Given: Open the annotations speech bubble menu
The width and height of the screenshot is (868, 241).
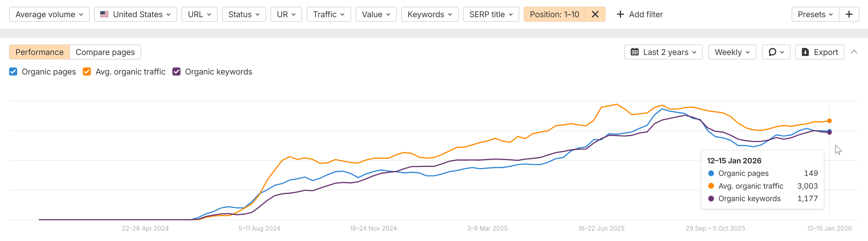Looking at the screenshot, I should point(776,52).
